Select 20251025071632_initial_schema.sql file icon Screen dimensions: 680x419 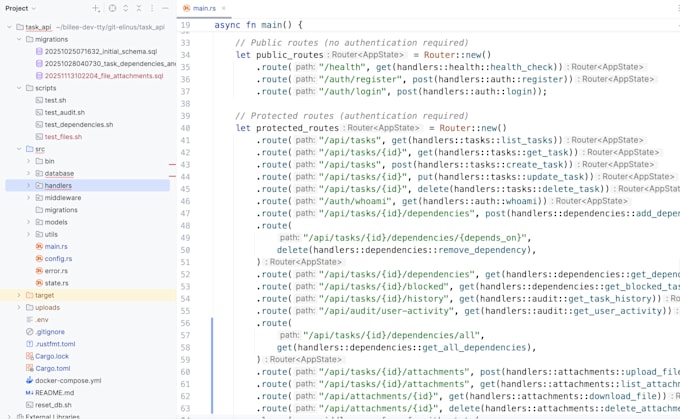(39, 51)
